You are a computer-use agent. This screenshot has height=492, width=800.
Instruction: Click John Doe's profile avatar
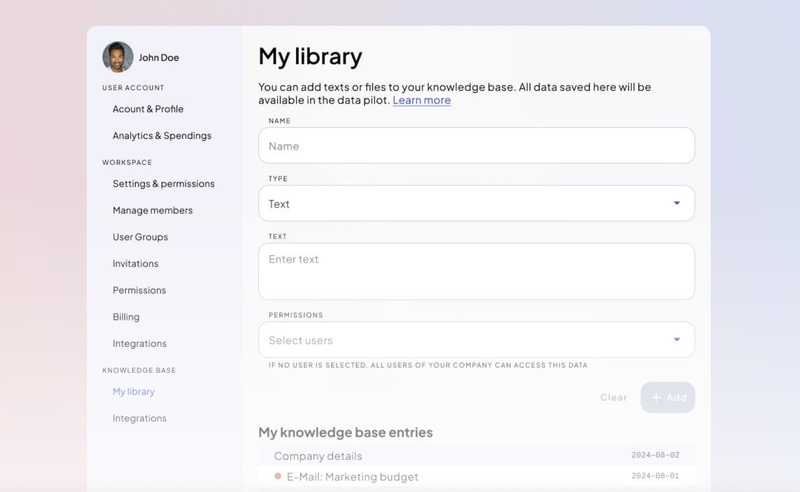point(118,57)
